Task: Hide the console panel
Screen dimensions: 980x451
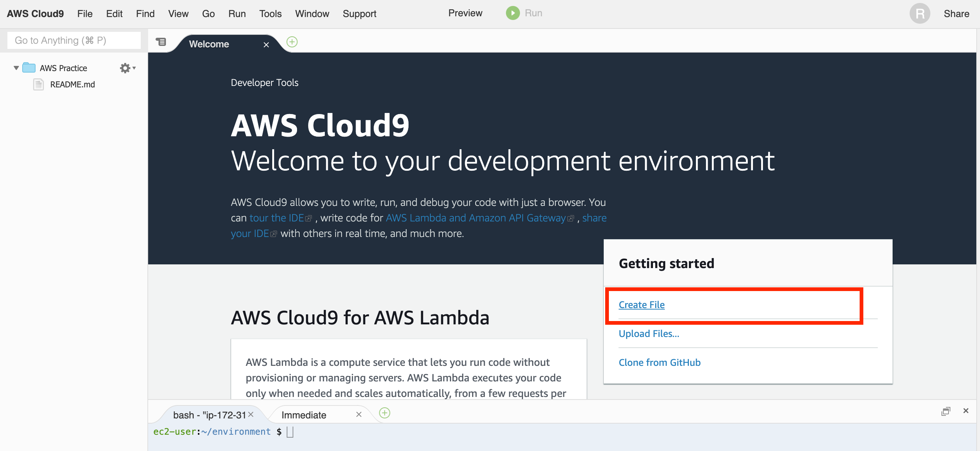Action: [x=966, y=411]
